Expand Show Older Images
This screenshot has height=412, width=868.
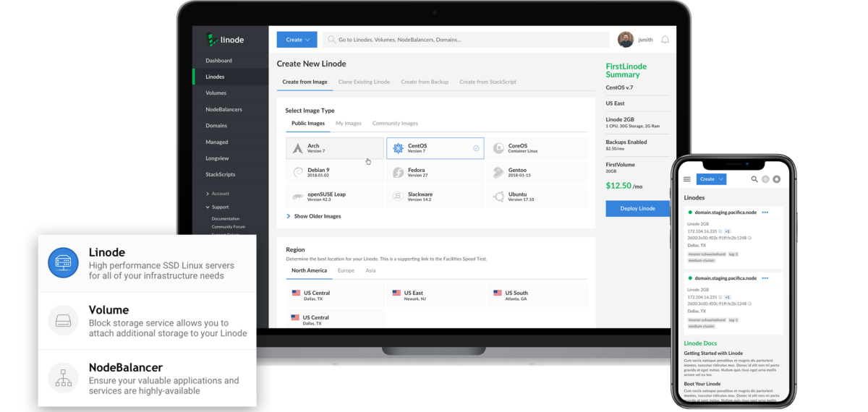(314, 216)
